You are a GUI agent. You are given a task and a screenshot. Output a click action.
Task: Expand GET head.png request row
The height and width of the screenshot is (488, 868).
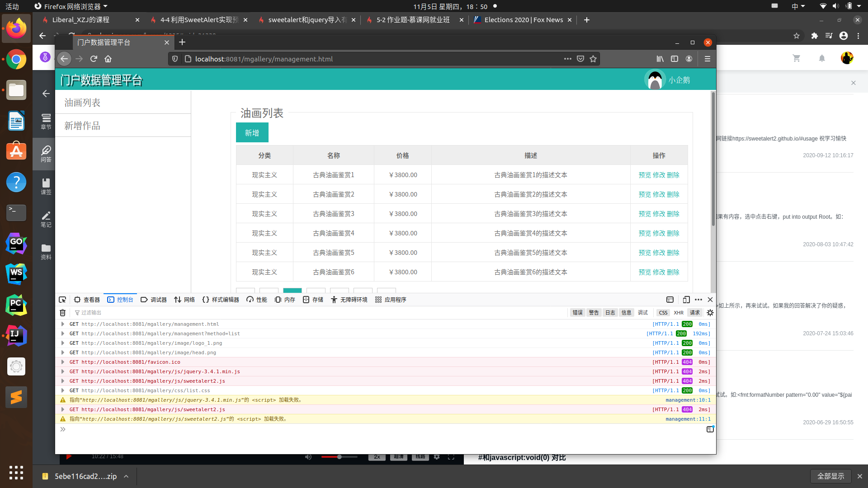(63, 352)
